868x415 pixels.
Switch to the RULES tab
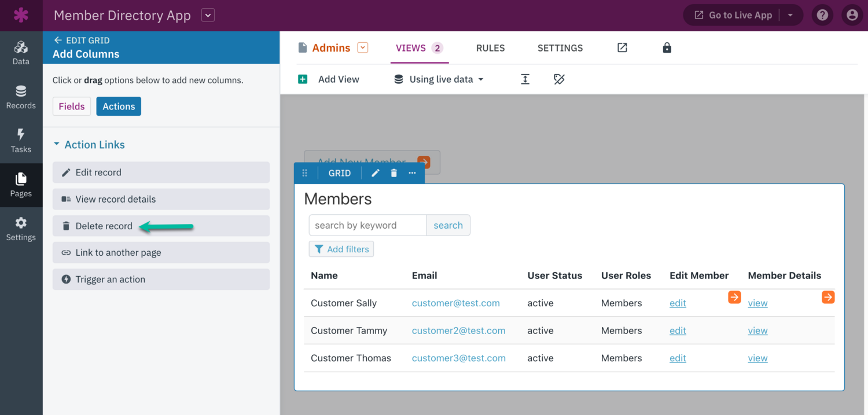click(x=490, y=47)
